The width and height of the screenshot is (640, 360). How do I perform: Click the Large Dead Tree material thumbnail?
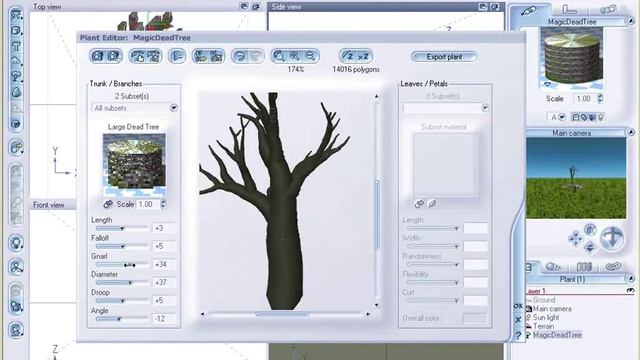[134, 165]
